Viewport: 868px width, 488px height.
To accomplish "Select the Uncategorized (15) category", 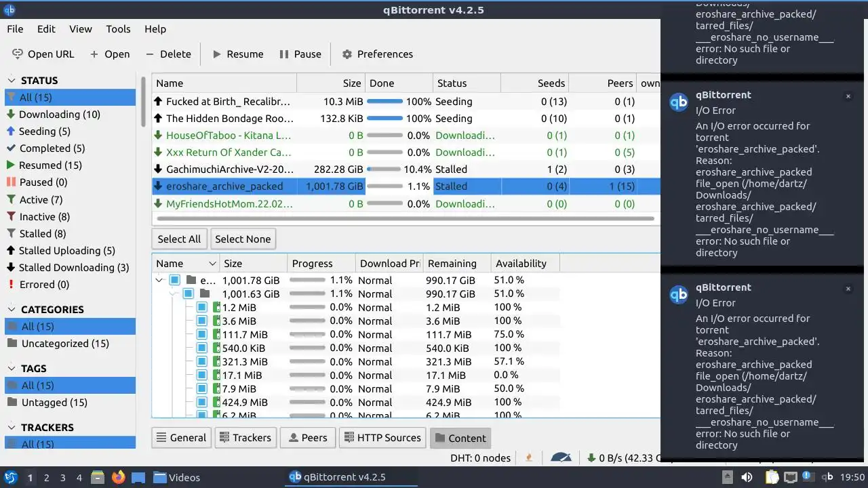I will 58,344.
